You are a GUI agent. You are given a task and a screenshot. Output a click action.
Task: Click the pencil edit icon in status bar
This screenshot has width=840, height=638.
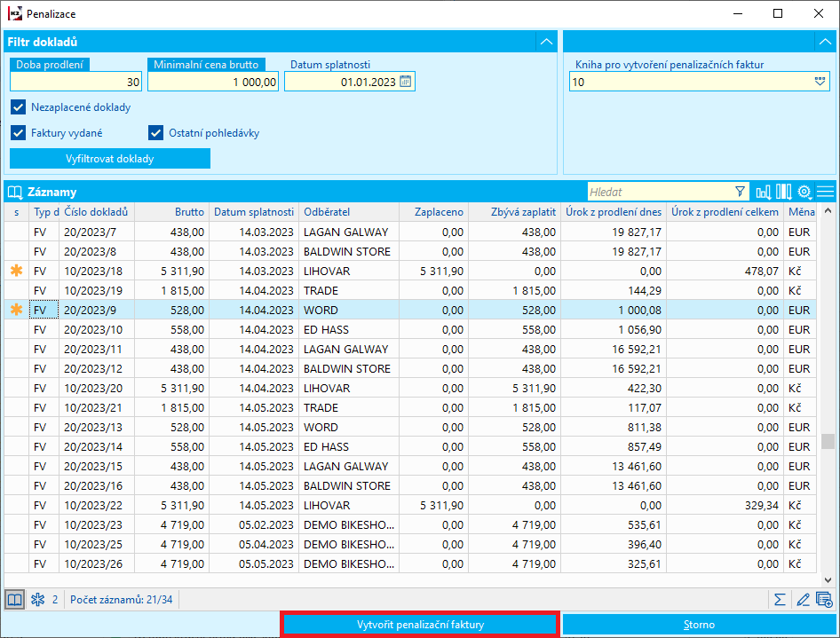tap(802, 600)
